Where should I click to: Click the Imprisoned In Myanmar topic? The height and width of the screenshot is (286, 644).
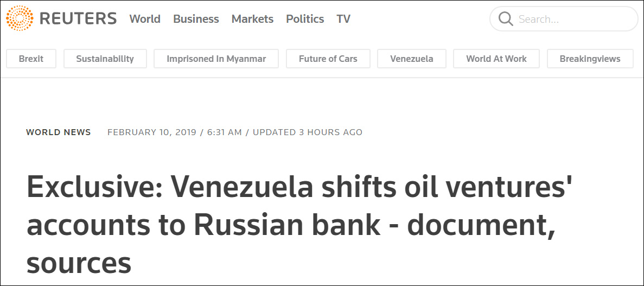point(216,59)
